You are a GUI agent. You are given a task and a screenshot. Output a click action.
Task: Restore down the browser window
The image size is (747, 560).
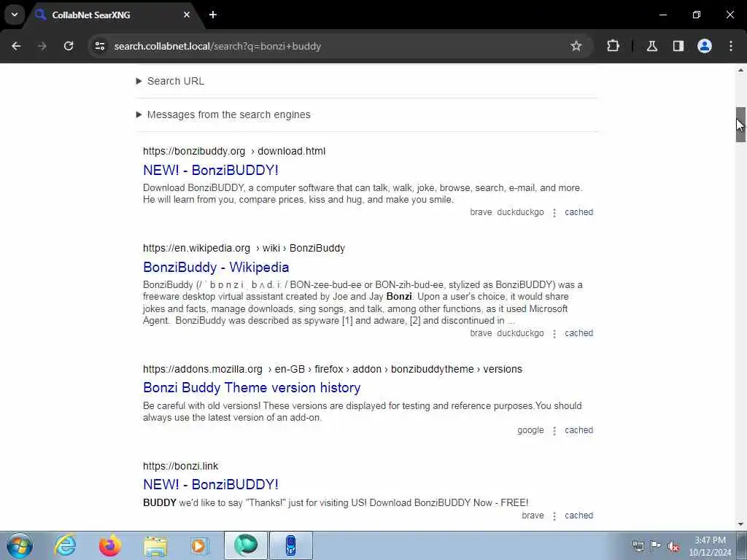click(x=697, y=15)
